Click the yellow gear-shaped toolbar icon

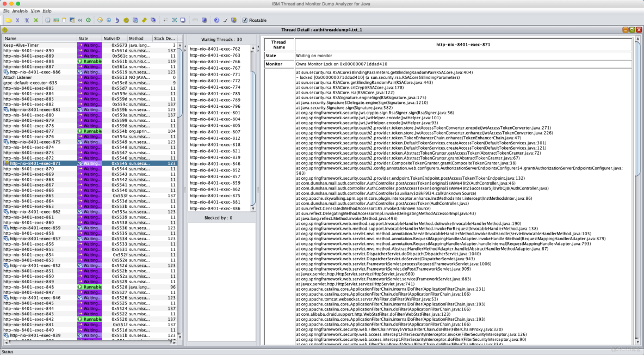click(125, 20)
